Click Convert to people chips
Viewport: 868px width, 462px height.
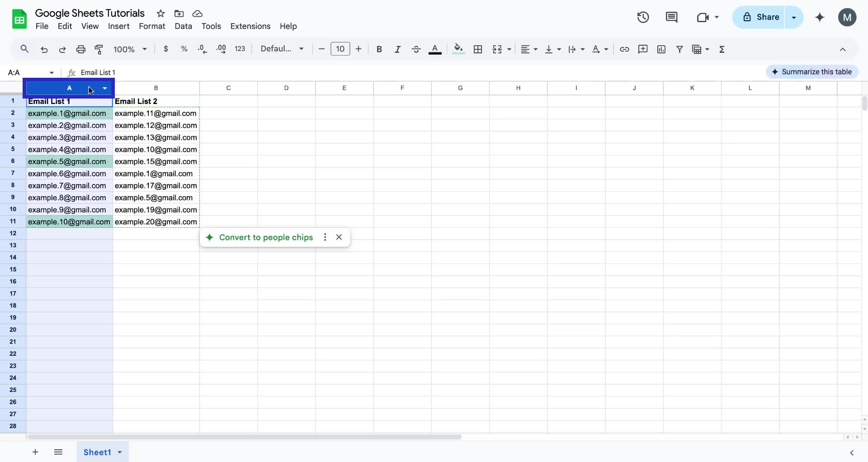pyautogui.click(x=266, y=237)
